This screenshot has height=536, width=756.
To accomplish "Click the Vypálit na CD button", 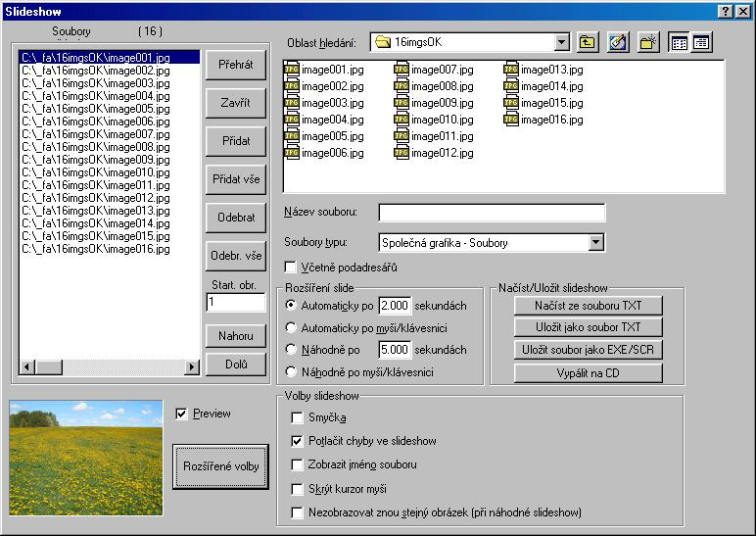I will point(589,373).
